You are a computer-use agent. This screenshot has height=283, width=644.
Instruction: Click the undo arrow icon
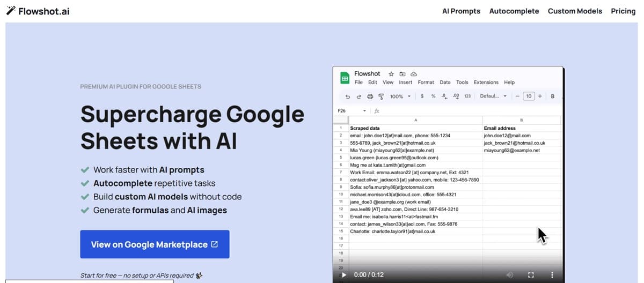348,96
